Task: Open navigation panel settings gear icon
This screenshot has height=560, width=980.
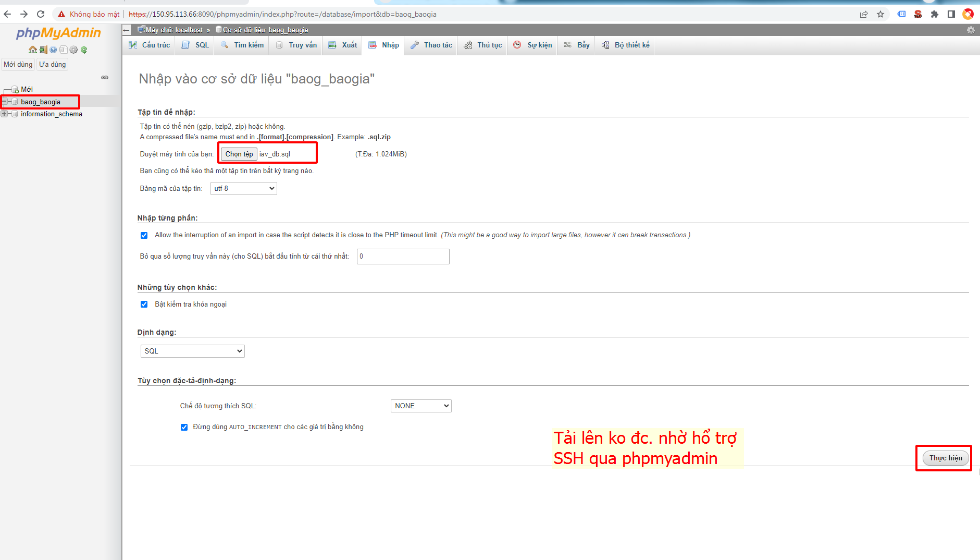Action: coord(73,50)
